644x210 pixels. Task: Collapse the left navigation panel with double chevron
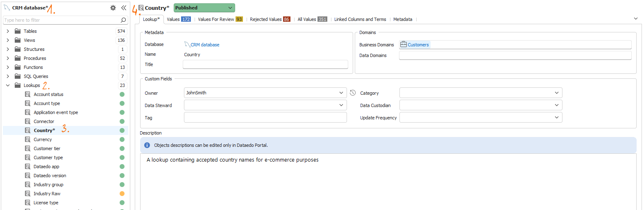point(123,8)
